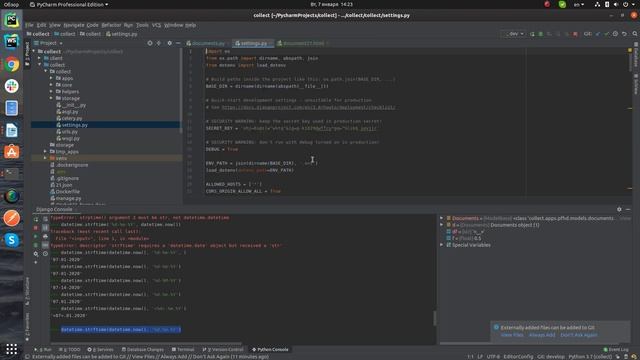
Task: Open the Python Console tool window tab
Action: pyautogui.click(x=270, y=349)
